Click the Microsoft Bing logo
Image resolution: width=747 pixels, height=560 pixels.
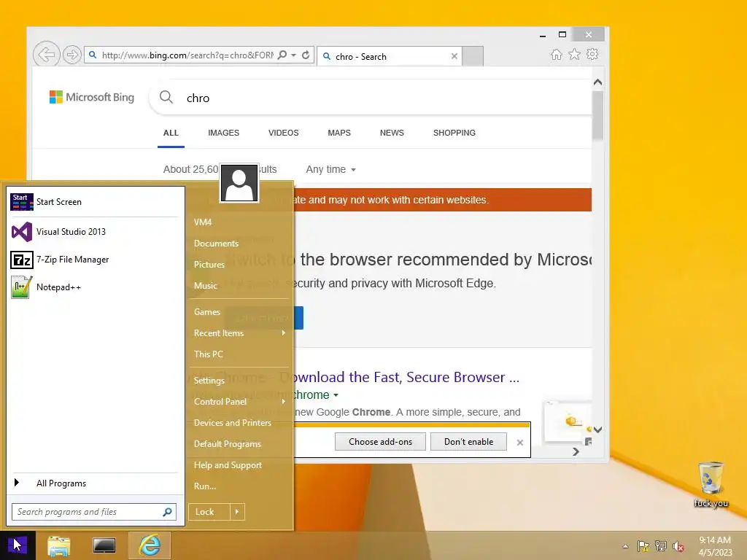[x=92, y=97]
